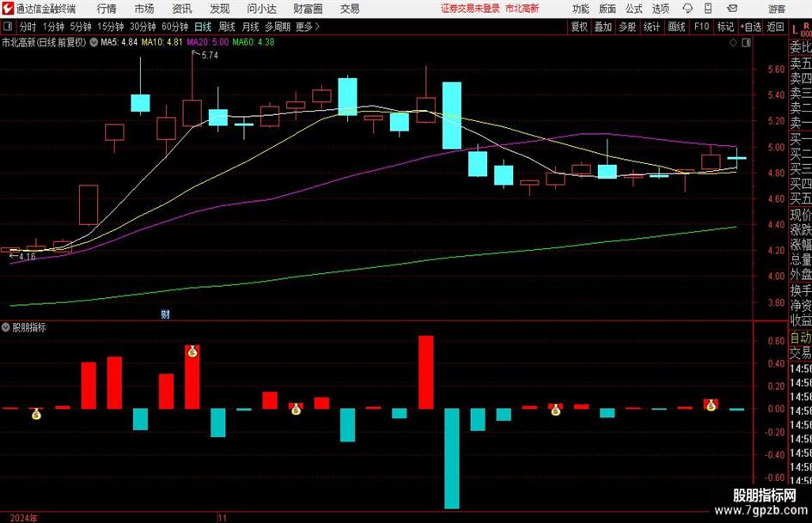Switch to the 月线 monthly tab
Image resolution: width=812 pixels, height=523 pixels.
pos(251,27)
